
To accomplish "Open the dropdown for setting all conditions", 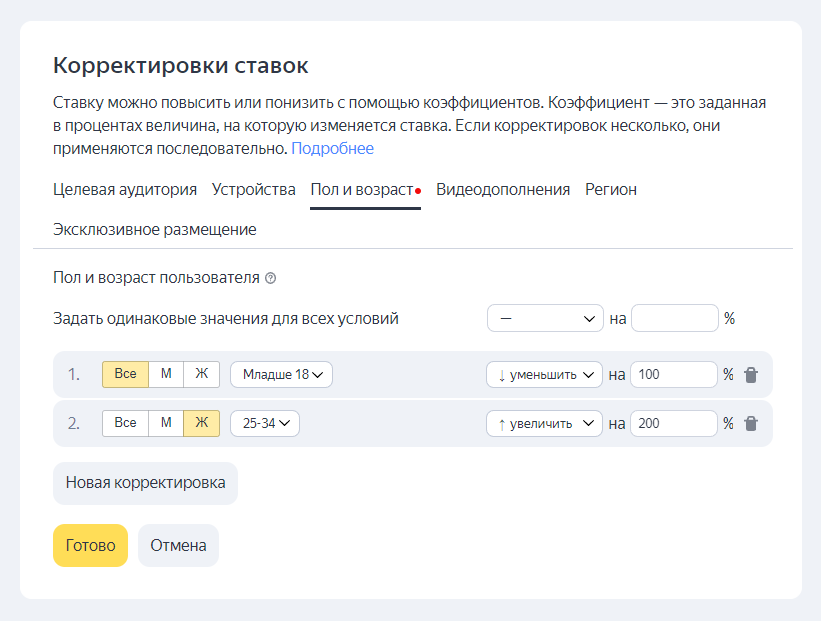I will coord(545,318).
